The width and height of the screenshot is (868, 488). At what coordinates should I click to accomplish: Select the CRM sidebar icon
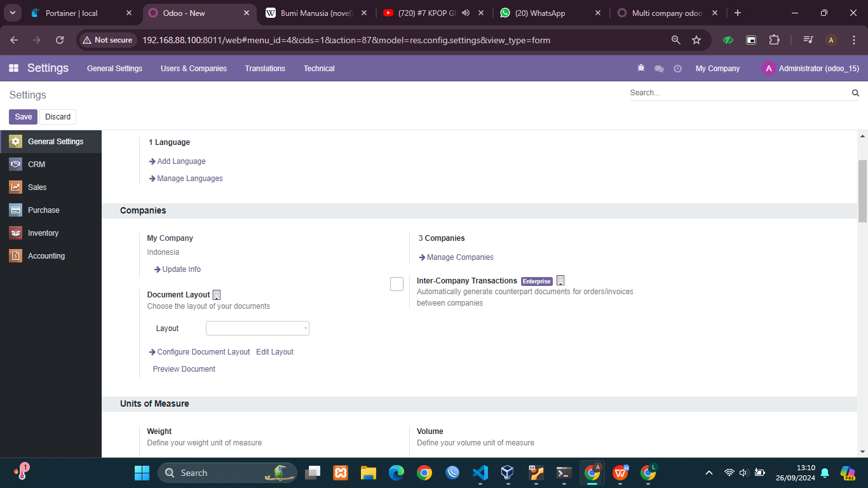click(x=16, y=164)
